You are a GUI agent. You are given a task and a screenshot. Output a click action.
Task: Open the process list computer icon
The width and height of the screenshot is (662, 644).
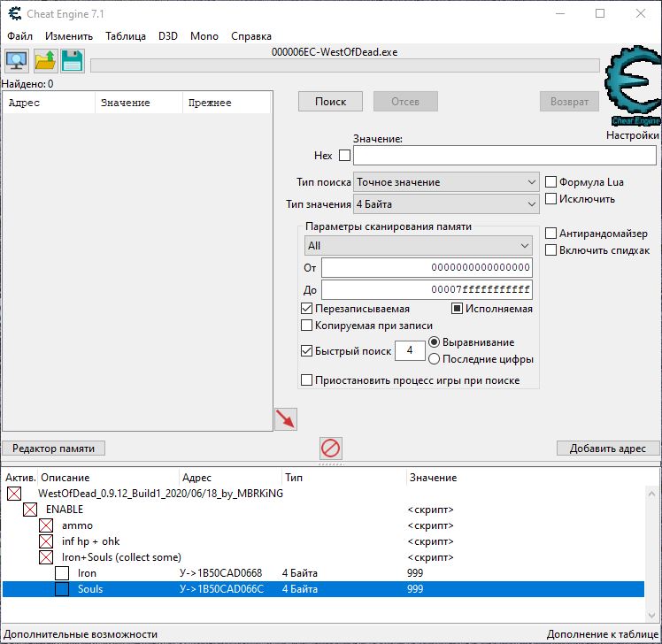17,61
